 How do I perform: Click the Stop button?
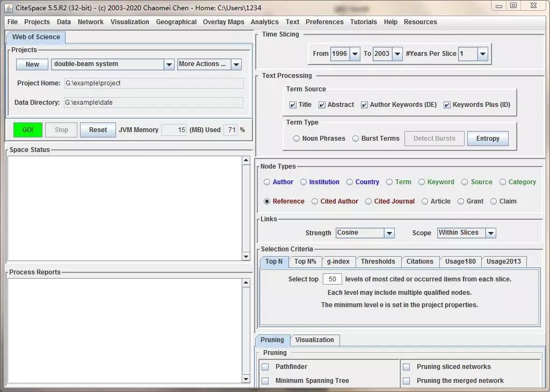(61, 130)
